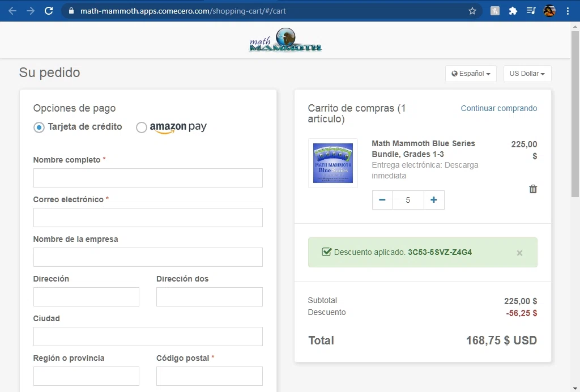Viewport: 580px width, 392px height.
Task: Reload the page
Action: tap(49, 11)
